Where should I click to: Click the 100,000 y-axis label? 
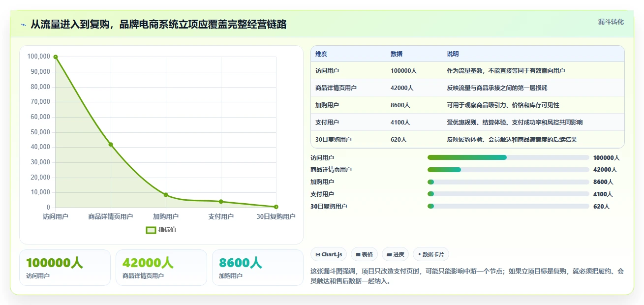point(39,57)
